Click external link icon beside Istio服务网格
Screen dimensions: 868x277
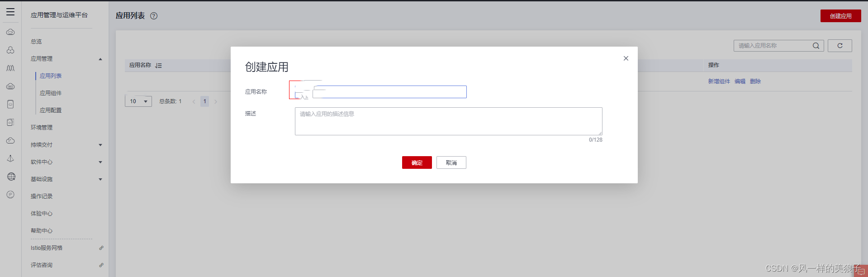point(101,248)
